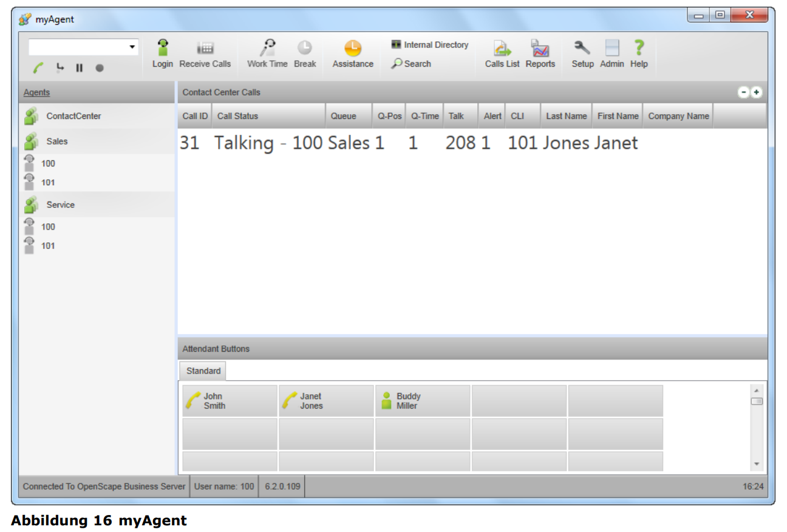This screenshot has height=532, width=787.
Task: Sort by the Talk column
Action: [x=461, y=116]
